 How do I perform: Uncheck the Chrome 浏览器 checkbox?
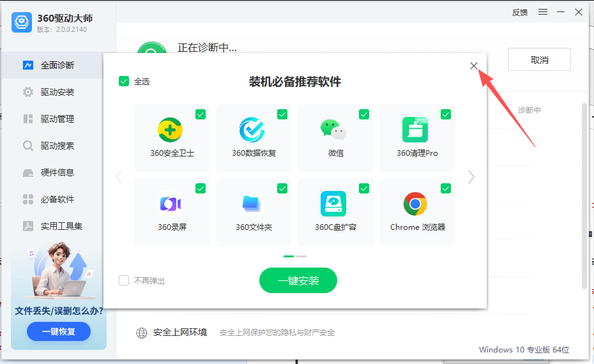point(446,188)
